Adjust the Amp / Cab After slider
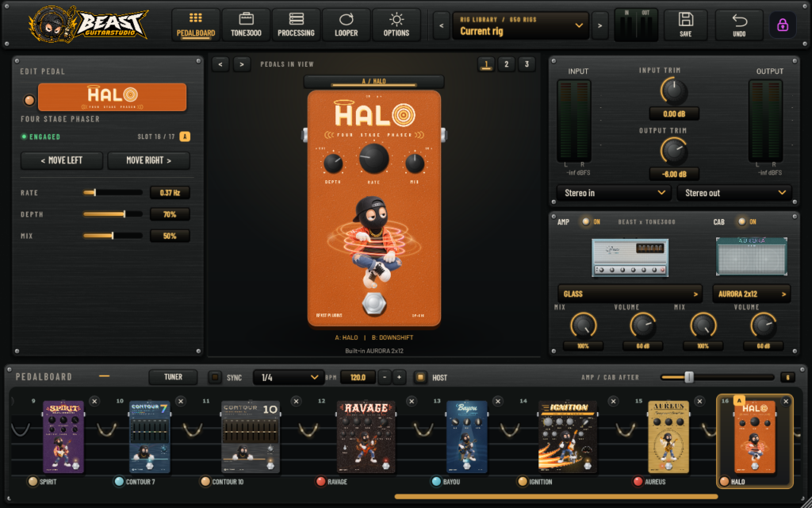812x508 pixels. point(717,377)
